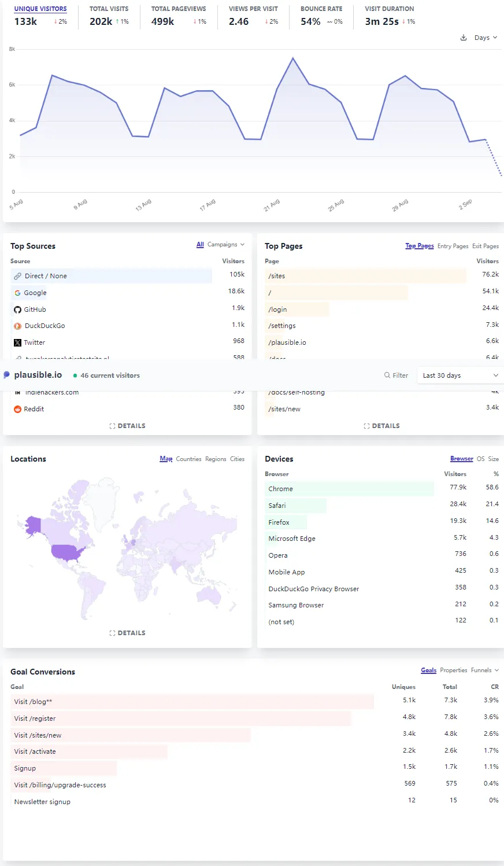504x866 pixels.
Task: Switch to the Countries tab in Locations
Action: (x=188, y=459)
